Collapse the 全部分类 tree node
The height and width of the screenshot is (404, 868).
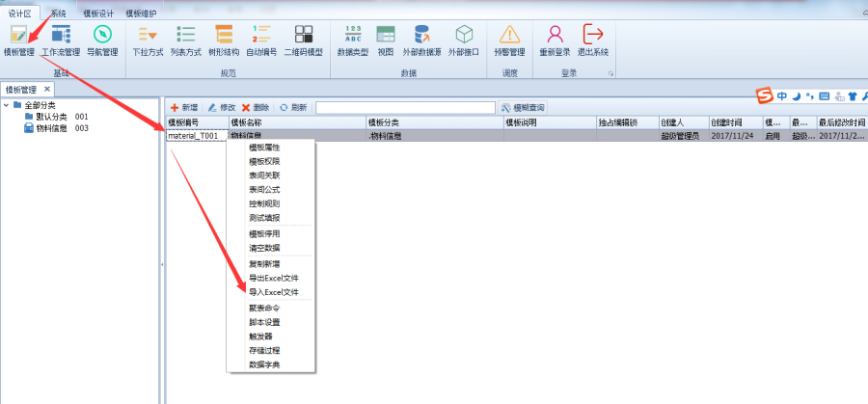[x=7, y=105]
